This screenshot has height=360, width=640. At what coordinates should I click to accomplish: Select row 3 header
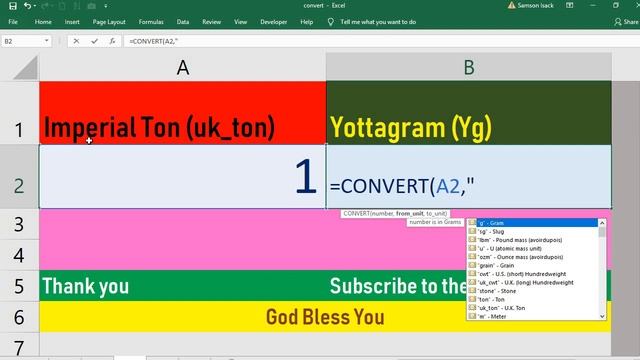[x=19, y=224]
